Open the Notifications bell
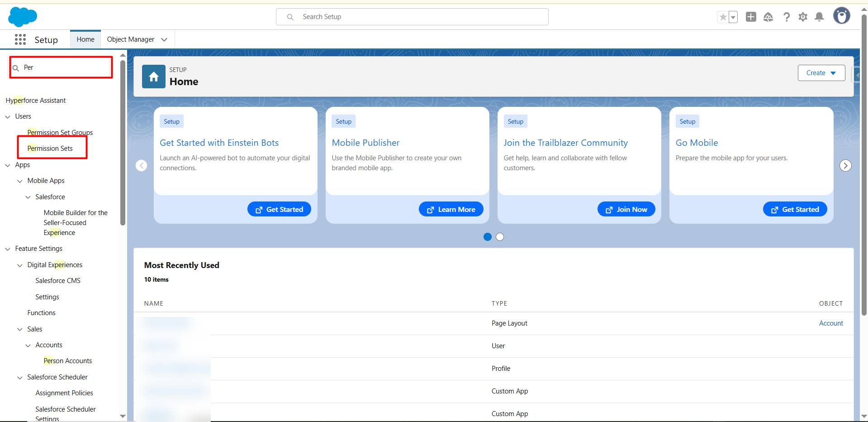Viewport: 868px width, 422px height. coord(819,17)
